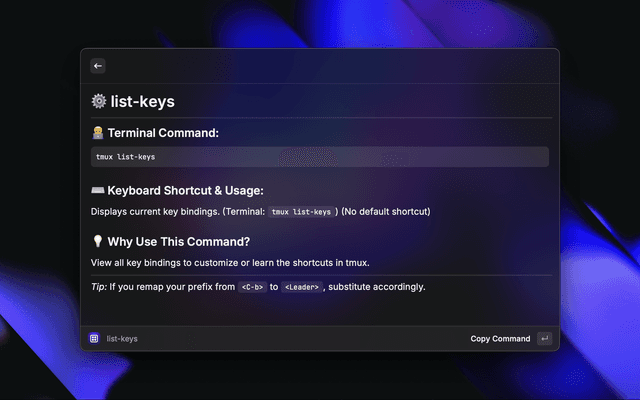The width and height of the screenshot is (640, 400).
Task: Click the Why Use This Command heading
Action: 178,241
